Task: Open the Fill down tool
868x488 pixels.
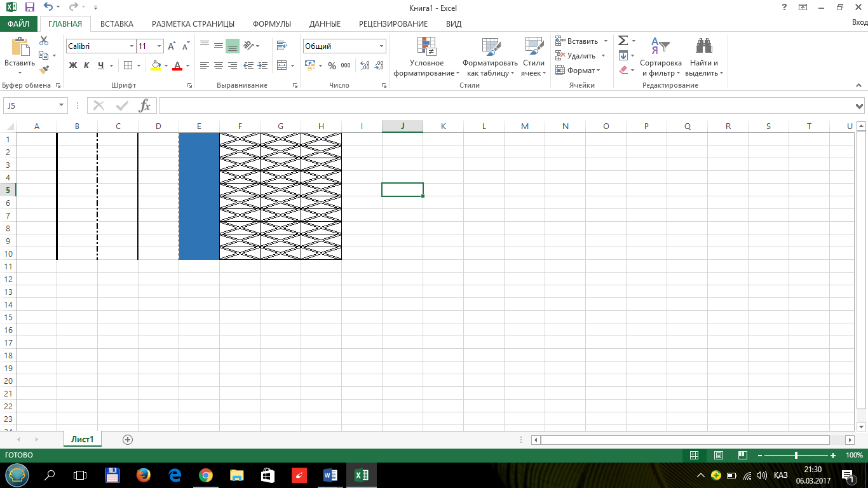Action: [623, 55]
